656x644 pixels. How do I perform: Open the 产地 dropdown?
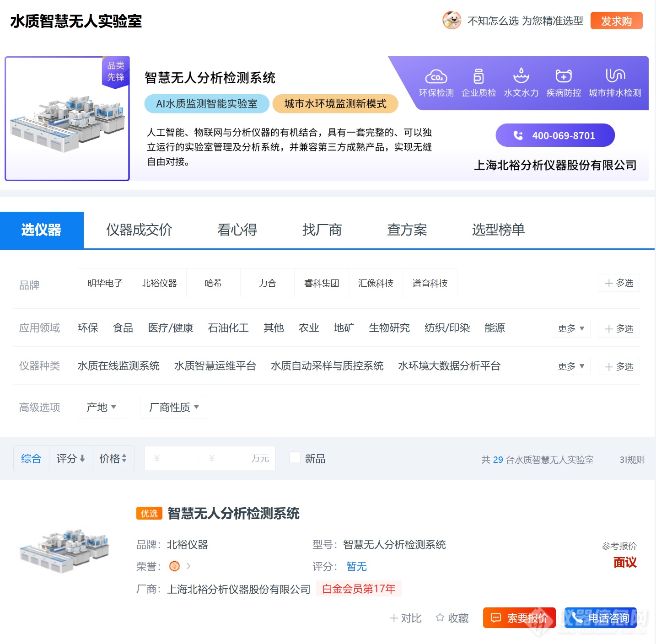(102, 407)
